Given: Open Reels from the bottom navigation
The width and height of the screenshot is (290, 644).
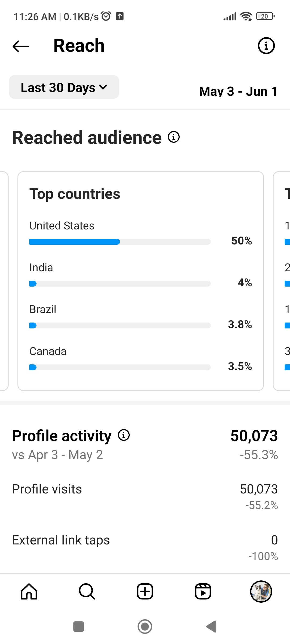Looking at the screenshot, I should (x=203, y=591).
